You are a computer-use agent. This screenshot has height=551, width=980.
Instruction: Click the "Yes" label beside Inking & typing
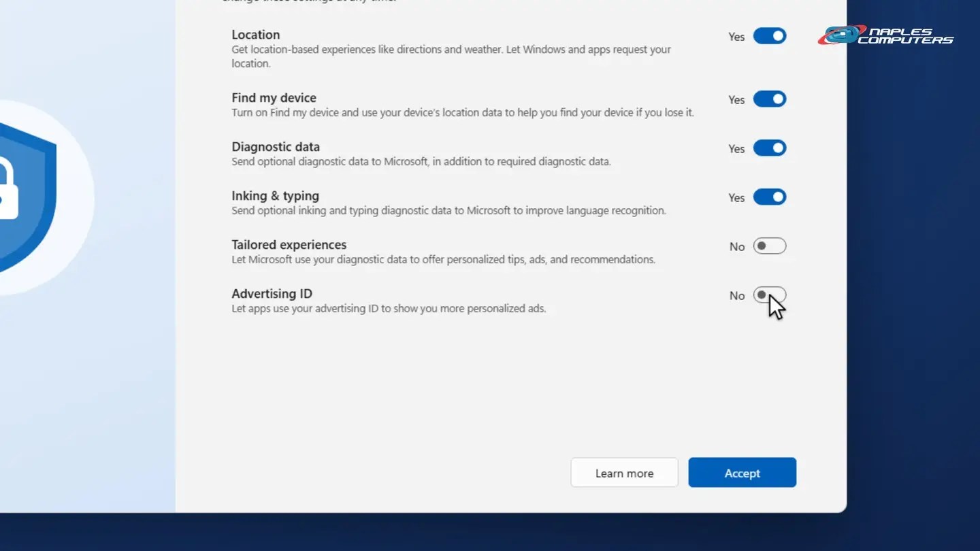[x=736, y=198]
